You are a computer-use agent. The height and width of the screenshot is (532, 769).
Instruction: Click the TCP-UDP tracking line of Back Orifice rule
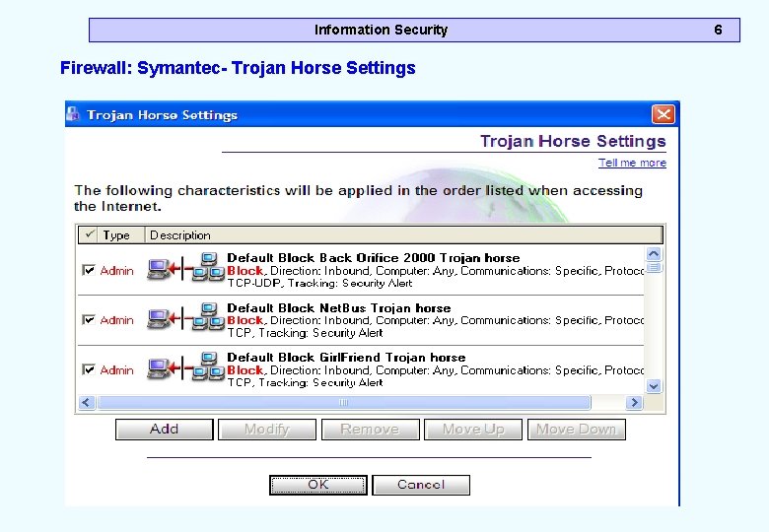[x=319, y=283]
